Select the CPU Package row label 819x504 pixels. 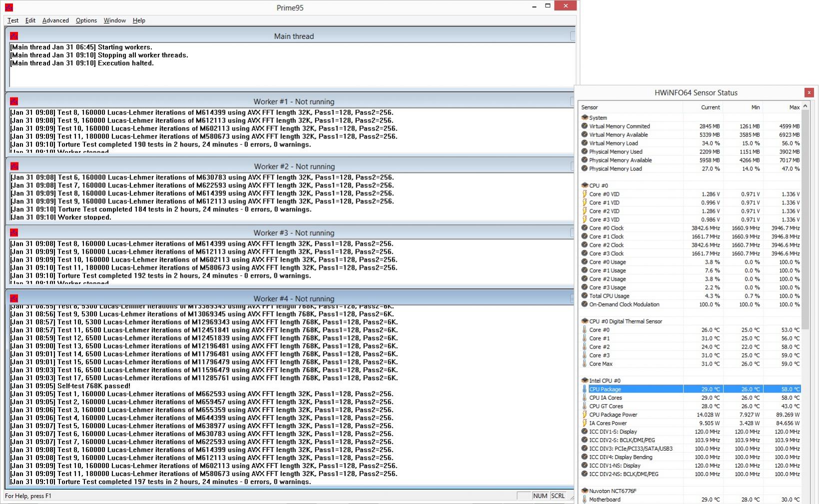[x=605, y=389]
